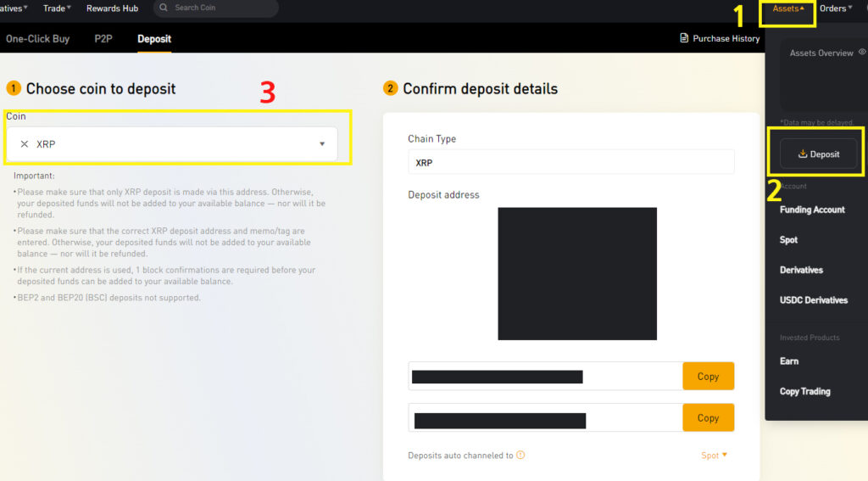
Task: Go to Rewards Hub
Action: pos(113,8)
